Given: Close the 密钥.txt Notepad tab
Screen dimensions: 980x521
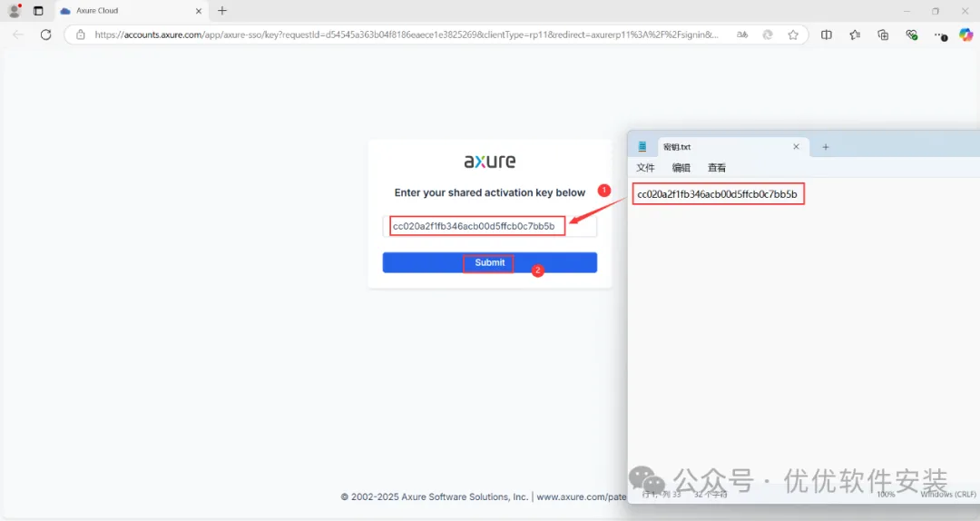Looking at the screenshot, I should pos(797,146).
